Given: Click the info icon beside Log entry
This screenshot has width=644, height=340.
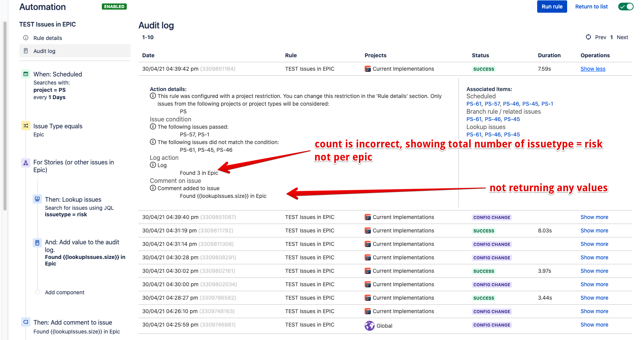Looking at the screenshot, I should pos(153,165).
